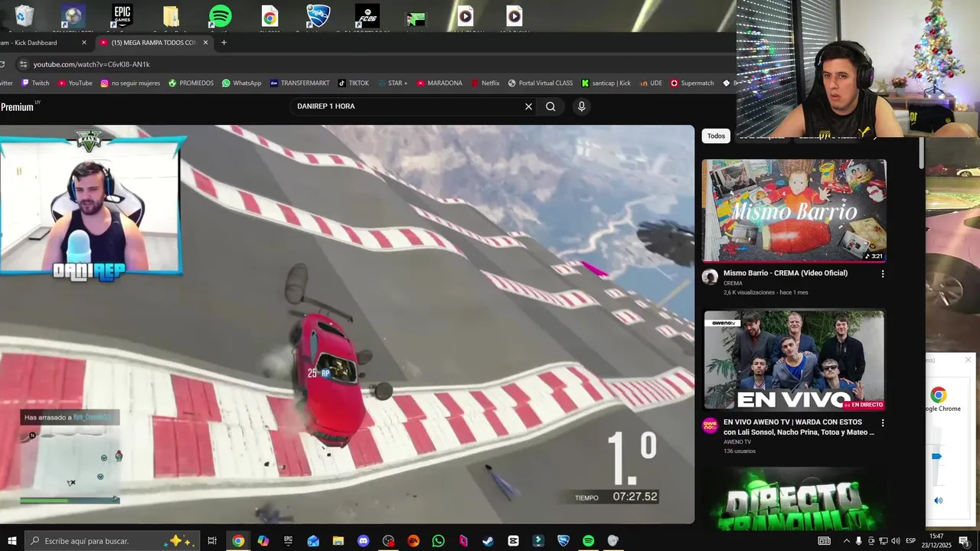
Task: Open the Portal Virtual CLASS bookmark
Action: 540,83
